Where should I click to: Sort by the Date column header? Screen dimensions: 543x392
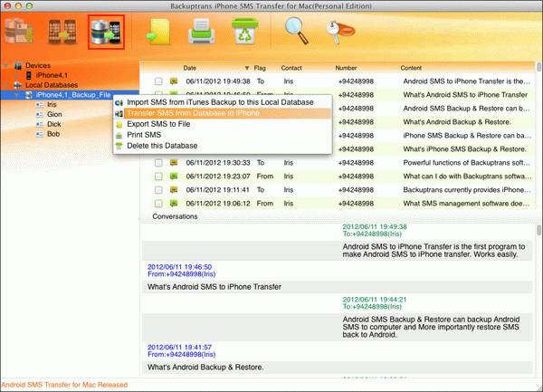(190, 68)
